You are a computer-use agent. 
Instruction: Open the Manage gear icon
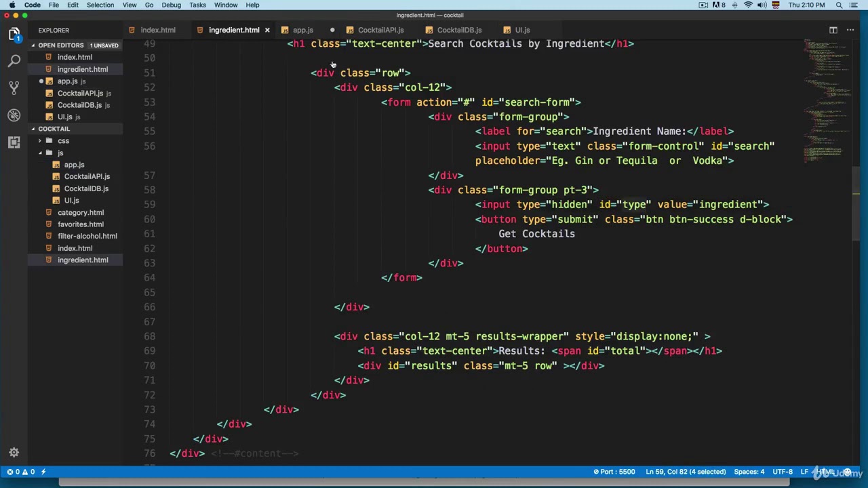pos(14,453)
